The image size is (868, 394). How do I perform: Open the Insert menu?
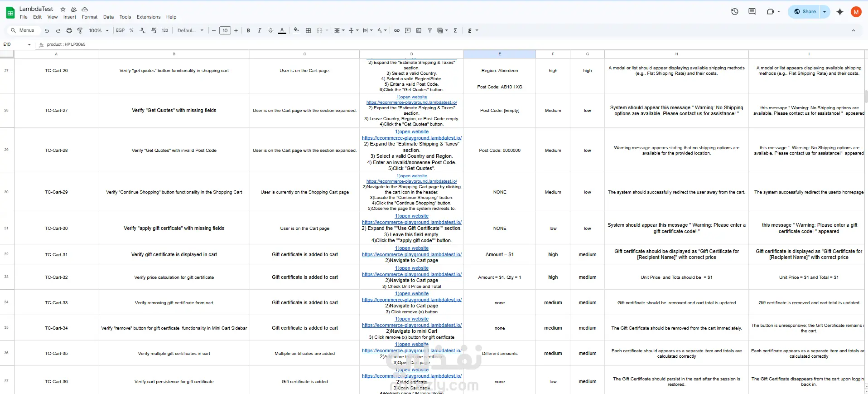(x=70, y=17)
